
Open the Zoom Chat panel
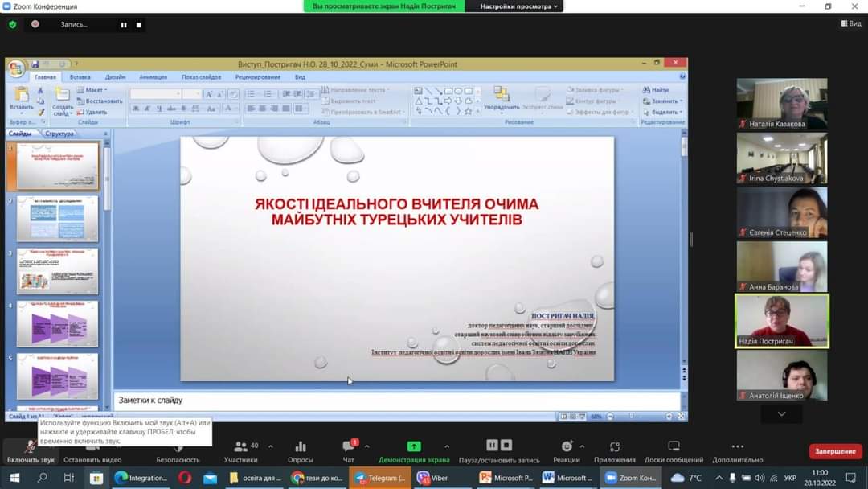349,449
